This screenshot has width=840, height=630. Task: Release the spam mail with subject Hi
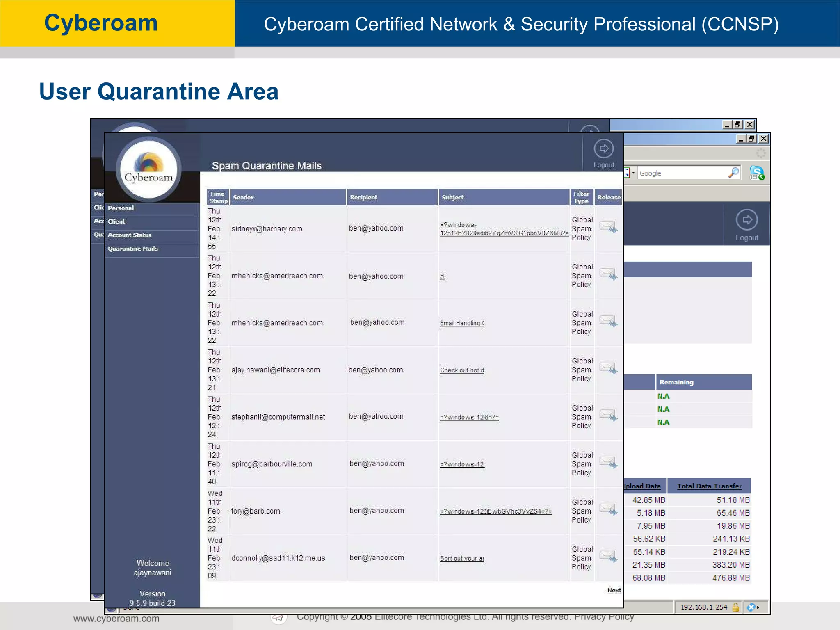point(608,274)
